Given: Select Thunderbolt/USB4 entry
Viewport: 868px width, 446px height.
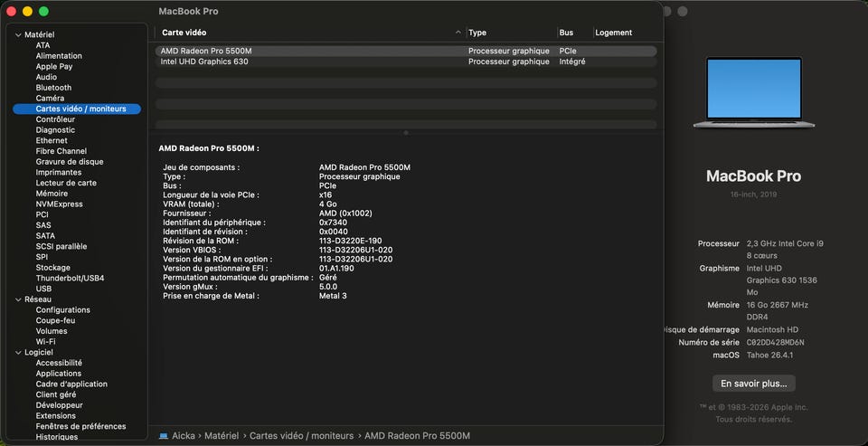Looking at the screenshot, I should click(70, 278).
